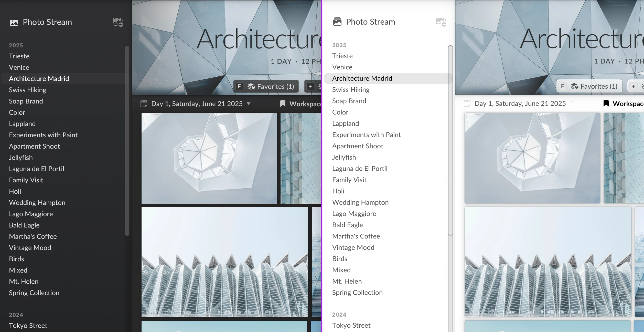Add a new album using the light sidebar's add-photos icon
644x332 pixels.
[x=441, y=22]
